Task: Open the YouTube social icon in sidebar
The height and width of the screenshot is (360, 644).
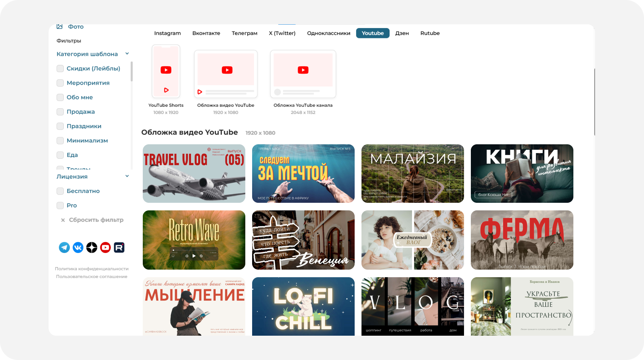Action: 105,248
